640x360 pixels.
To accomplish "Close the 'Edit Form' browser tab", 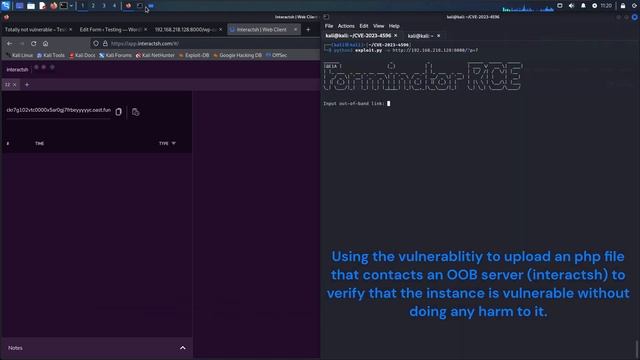I will 146,29.
